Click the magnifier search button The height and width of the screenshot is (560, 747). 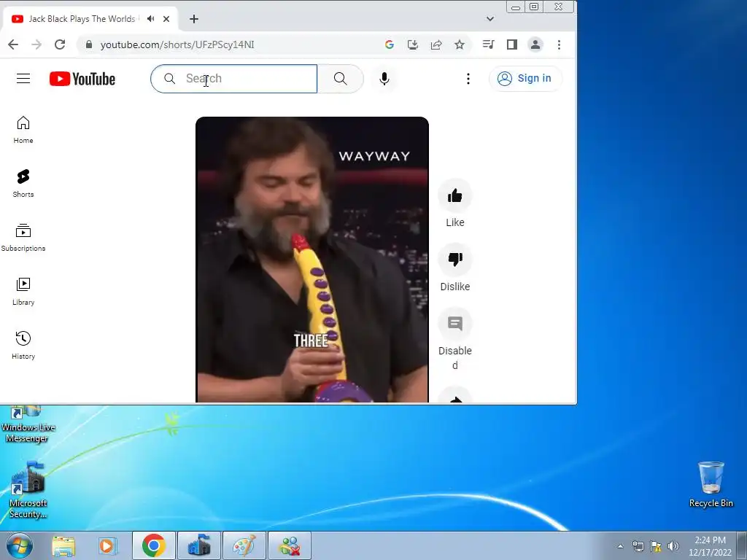[340, 79]
